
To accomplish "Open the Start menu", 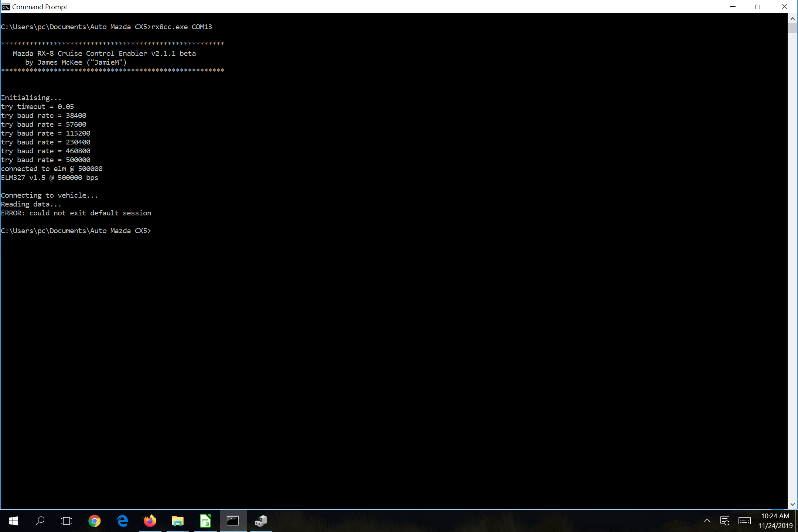I will tap(13, 521).
